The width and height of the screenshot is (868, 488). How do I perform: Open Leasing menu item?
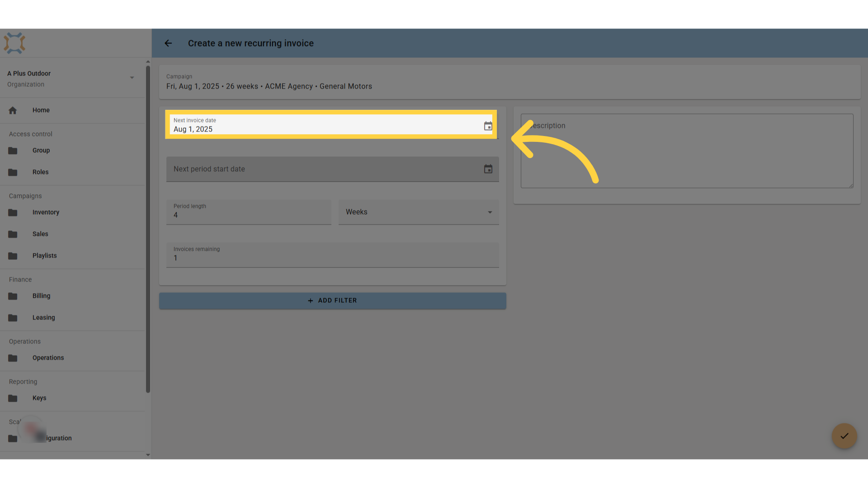point(72,318)
